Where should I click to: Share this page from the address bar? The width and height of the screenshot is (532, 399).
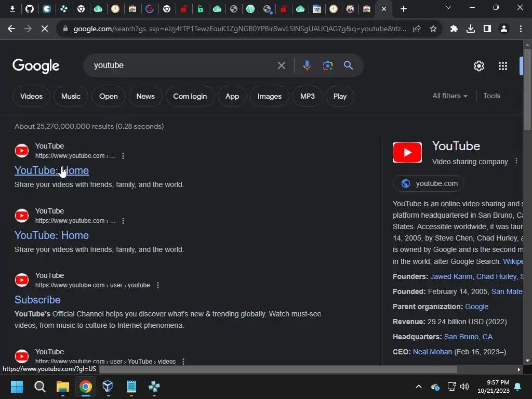[x=417, y=29]
